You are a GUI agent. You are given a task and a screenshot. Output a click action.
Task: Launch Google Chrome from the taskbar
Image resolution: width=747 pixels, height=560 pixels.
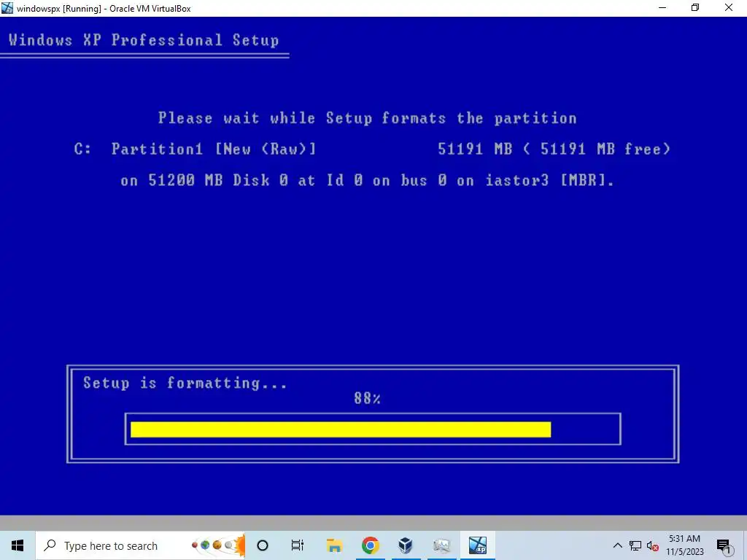[x=370, y=545]
